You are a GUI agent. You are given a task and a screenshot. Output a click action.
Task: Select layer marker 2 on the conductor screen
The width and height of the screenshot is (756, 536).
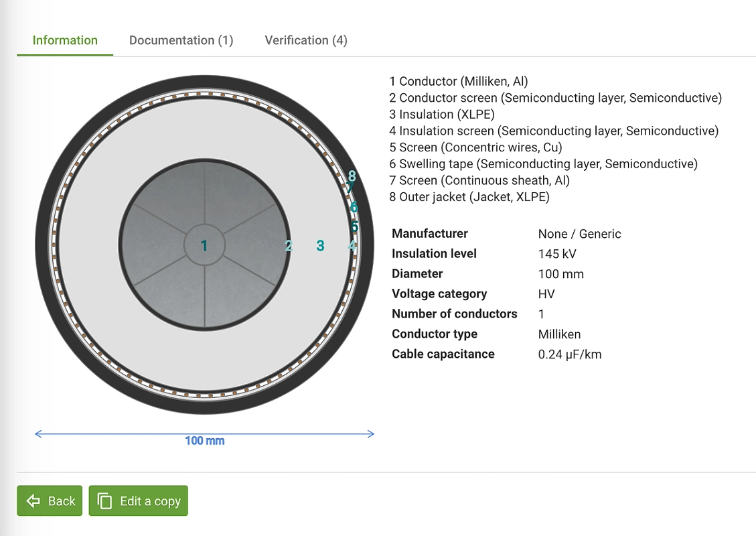click(289, 246)
